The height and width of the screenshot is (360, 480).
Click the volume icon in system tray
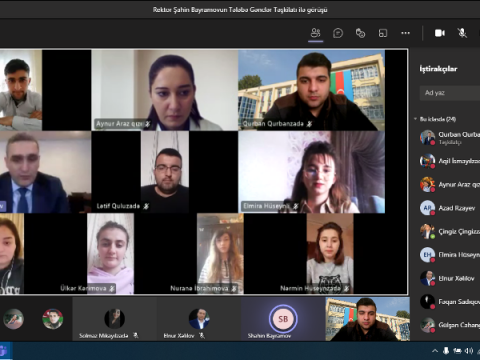pos(469,351)
